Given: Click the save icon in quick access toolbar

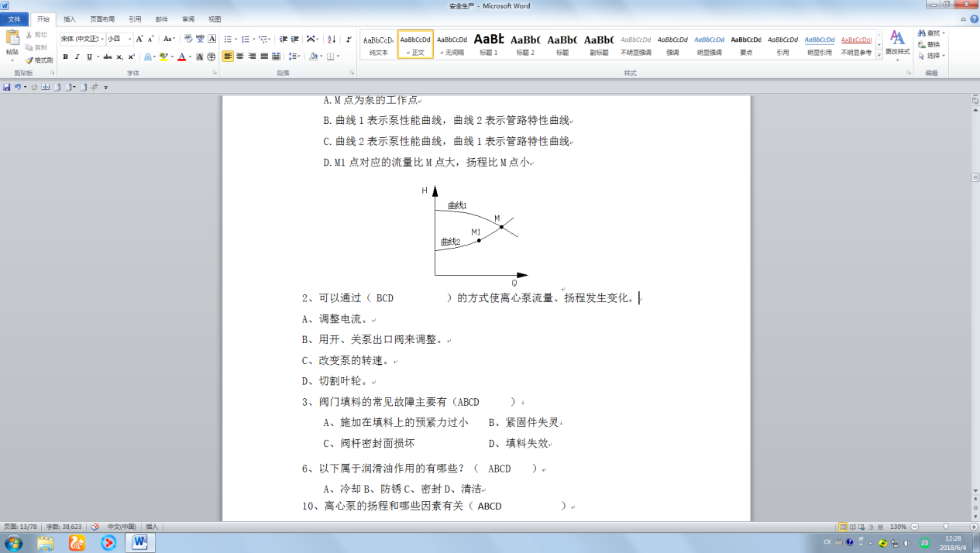Looking at the screenshot, I should [x=7, y=87].
